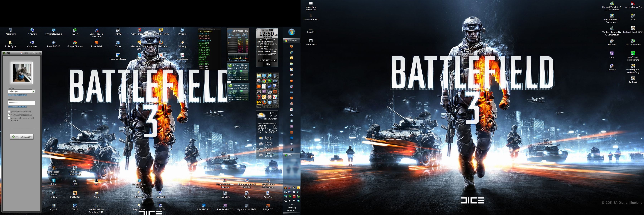Launch FastImageResizer shortcut
Image resolution: width=644 pixels, height=215 pixels.
pos(118,57)
